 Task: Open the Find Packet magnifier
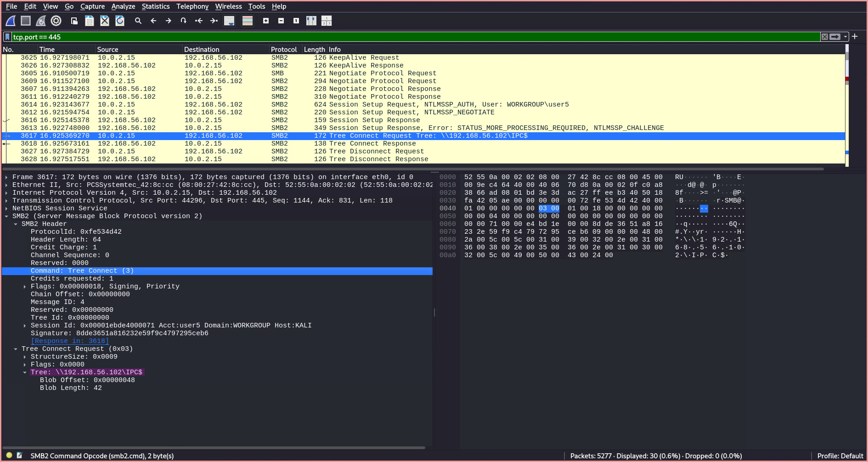pos(138,21)
